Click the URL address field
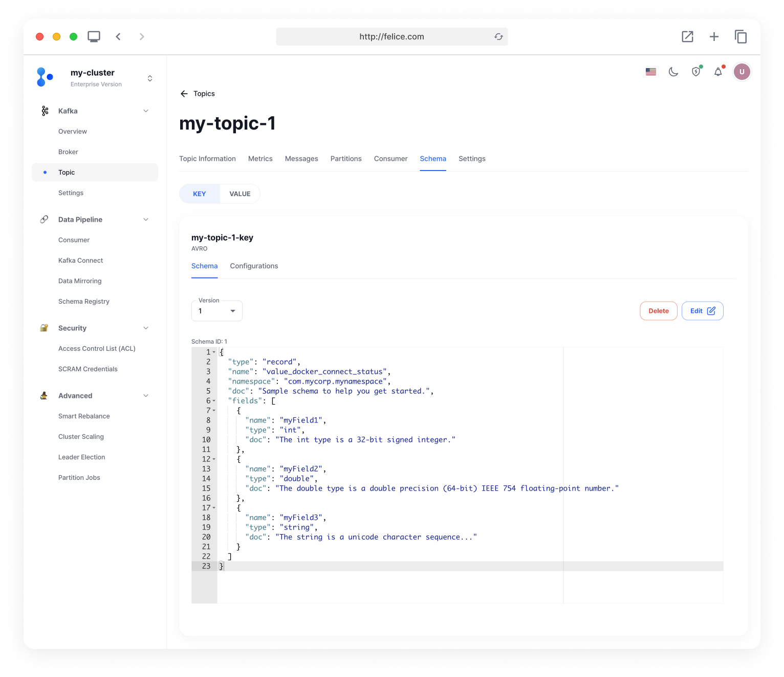Viewport: 784px width, 677px height. tap(392, 37)
